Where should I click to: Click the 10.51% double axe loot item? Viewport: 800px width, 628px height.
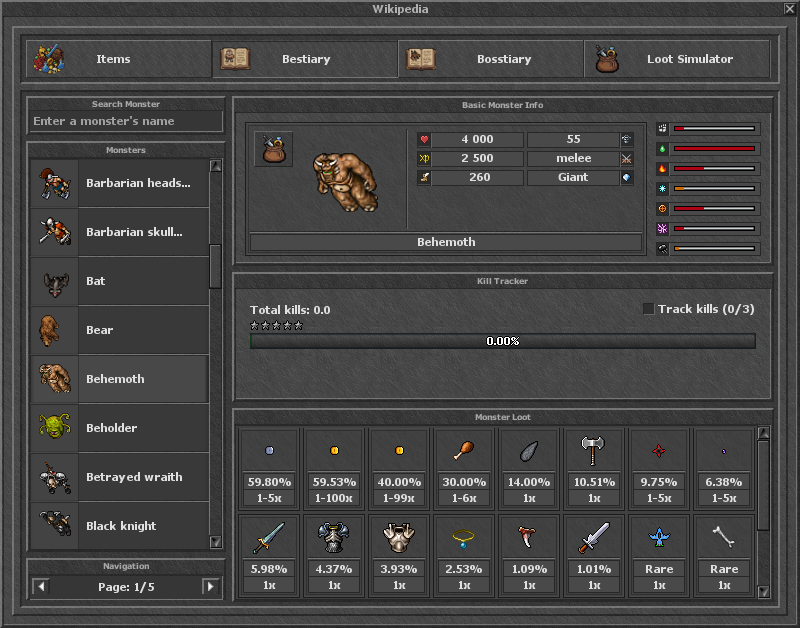pos(594,468)
